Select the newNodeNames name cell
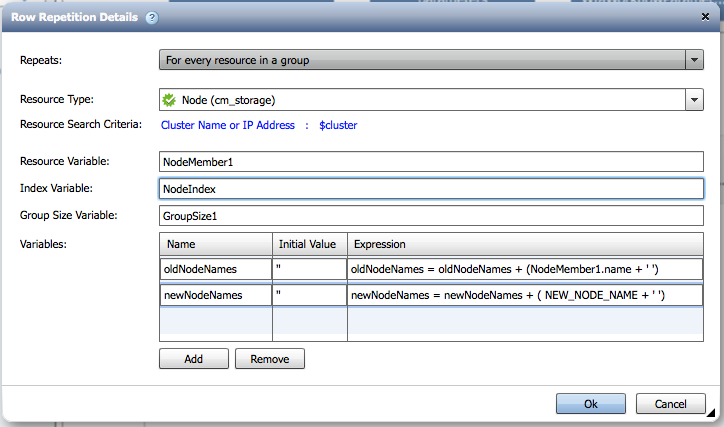Image resolution: width=724 pixels, height=427 pixels. tap(216, 295)
